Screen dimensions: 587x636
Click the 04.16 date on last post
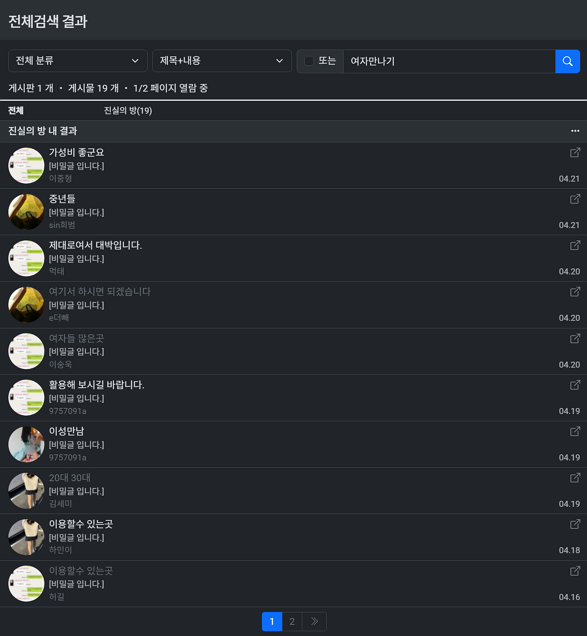tap(569, 597)
